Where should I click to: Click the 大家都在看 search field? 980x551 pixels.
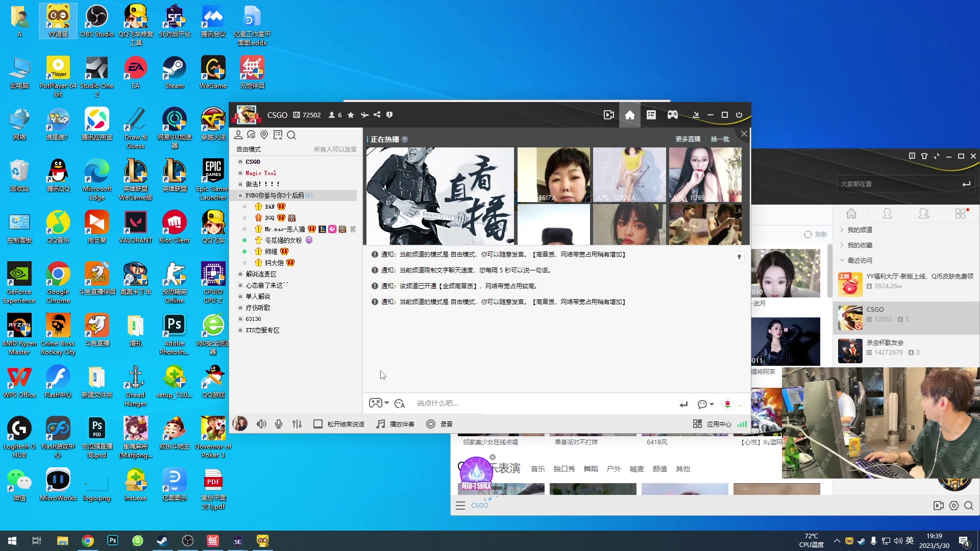coord(898,184)
